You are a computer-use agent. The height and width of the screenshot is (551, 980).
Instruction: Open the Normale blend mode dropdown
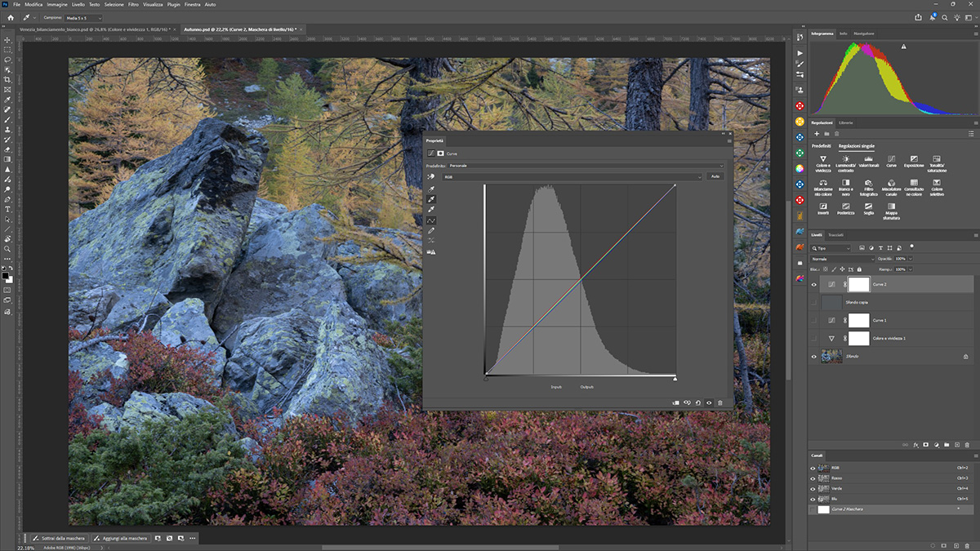pos(843,259)
